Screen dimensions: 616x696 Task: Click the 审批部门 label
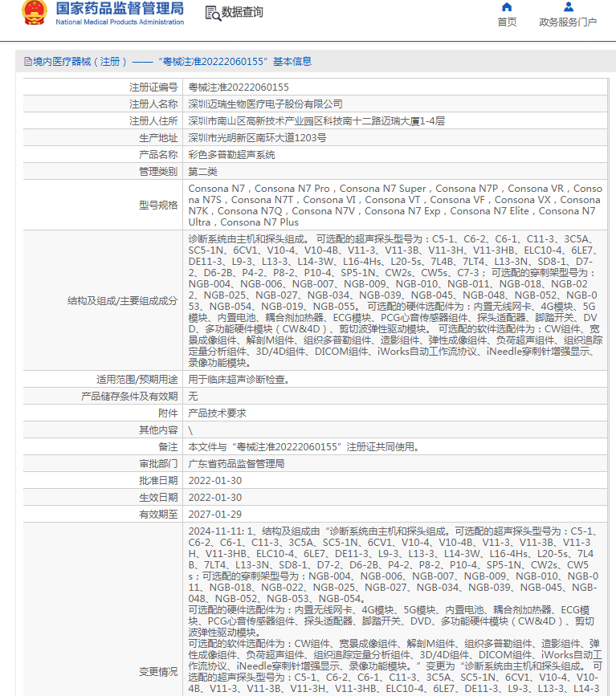click(x=158, y=464)
